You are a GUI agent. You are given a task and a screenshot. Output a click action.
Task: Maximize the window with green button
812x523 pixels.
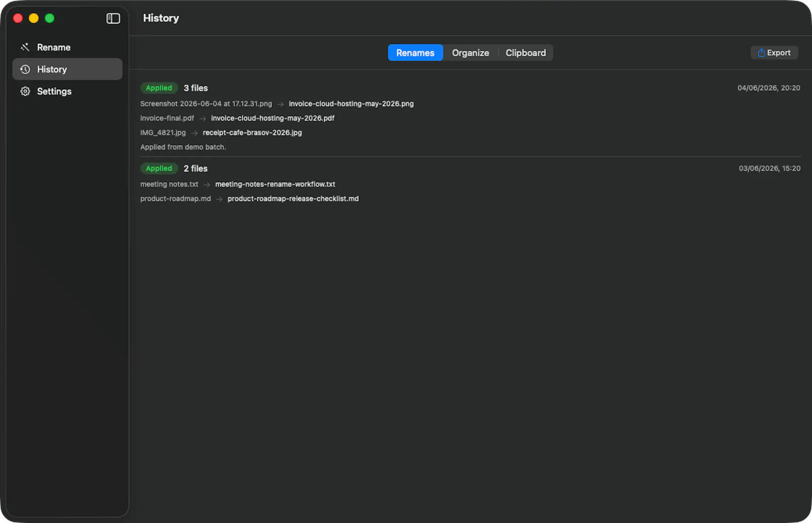tap(50, 18)
